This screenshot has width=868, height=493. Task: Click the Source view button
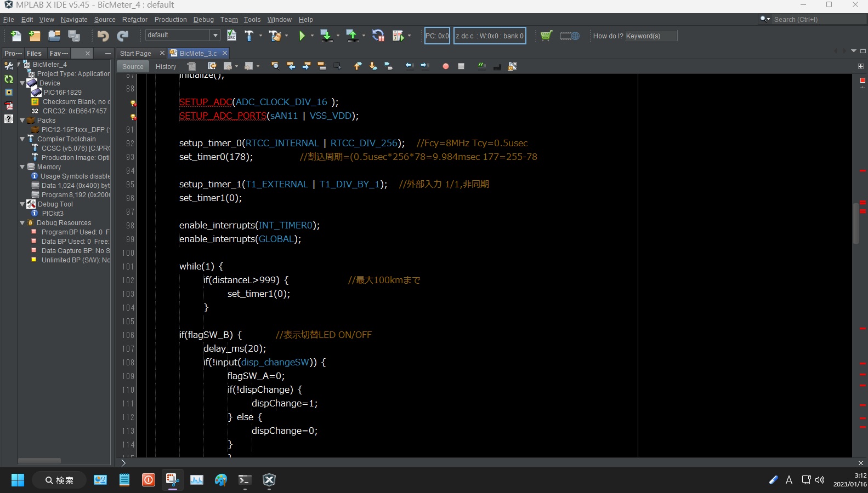point(133,66)
